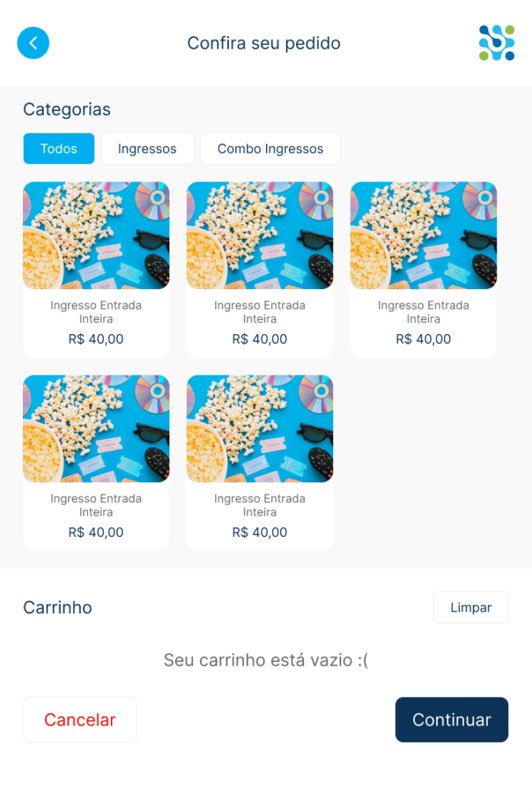Click the first top-row ticket's R$ 40,00 price

pyautogui.click(x=96, y=340)
